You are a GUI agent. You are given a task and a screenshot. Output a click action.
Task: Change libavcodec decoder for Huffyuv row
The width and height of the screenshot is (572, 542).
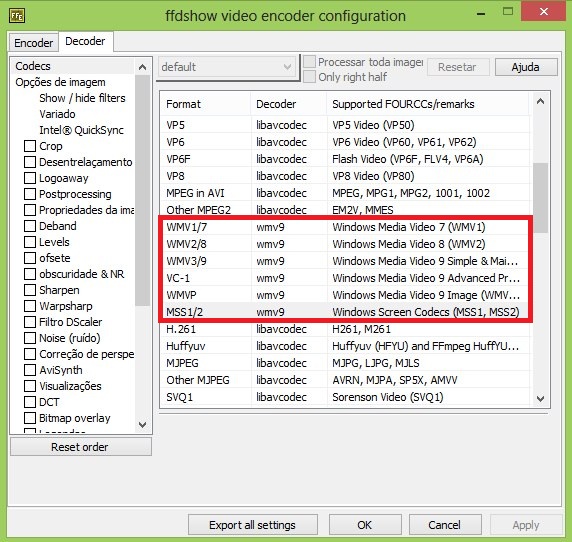281,346
